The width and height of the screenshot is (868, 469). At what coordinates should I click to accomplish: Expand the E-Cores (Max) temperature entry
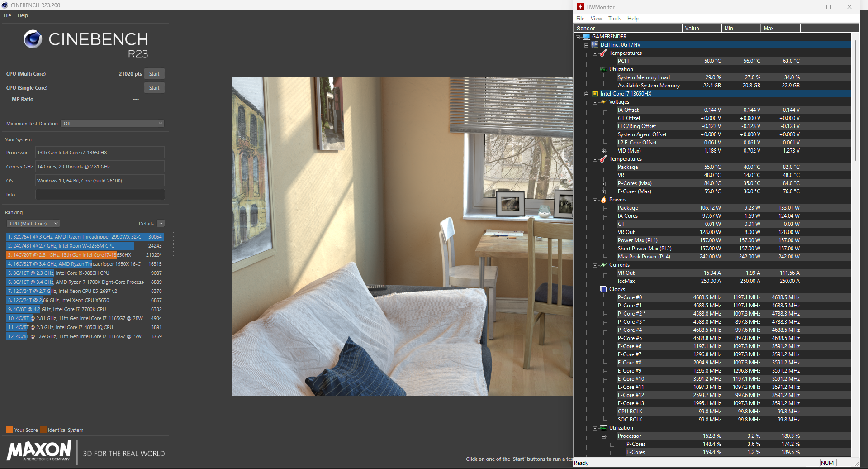point(604,192)
